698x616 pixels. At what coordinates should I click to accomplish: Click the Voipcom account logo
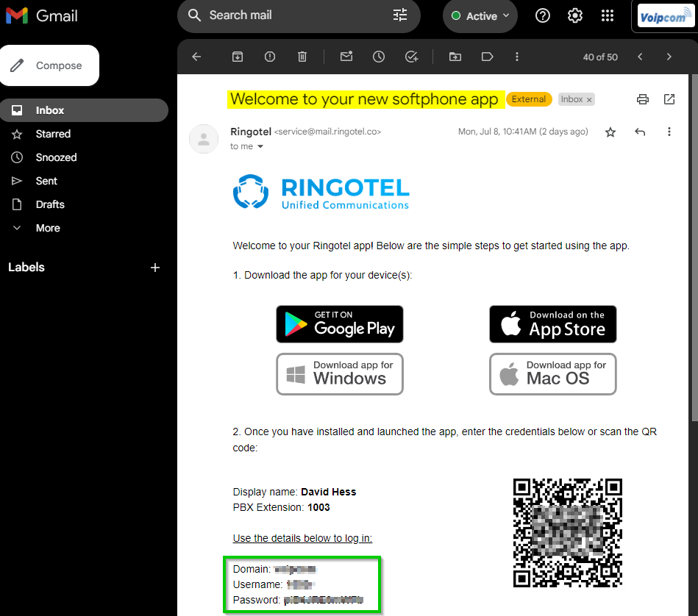(665, 16)
